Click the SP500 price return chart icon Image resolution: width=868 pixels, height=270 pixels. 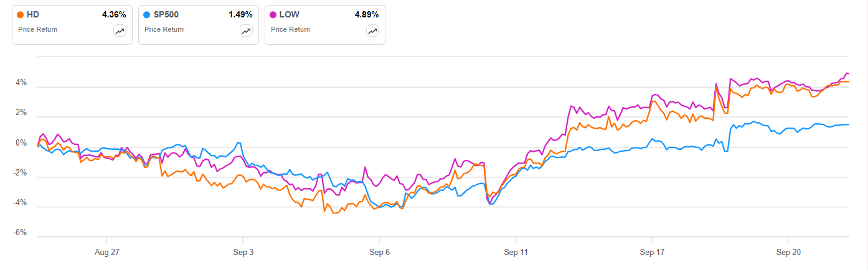[x=246, y=31]
